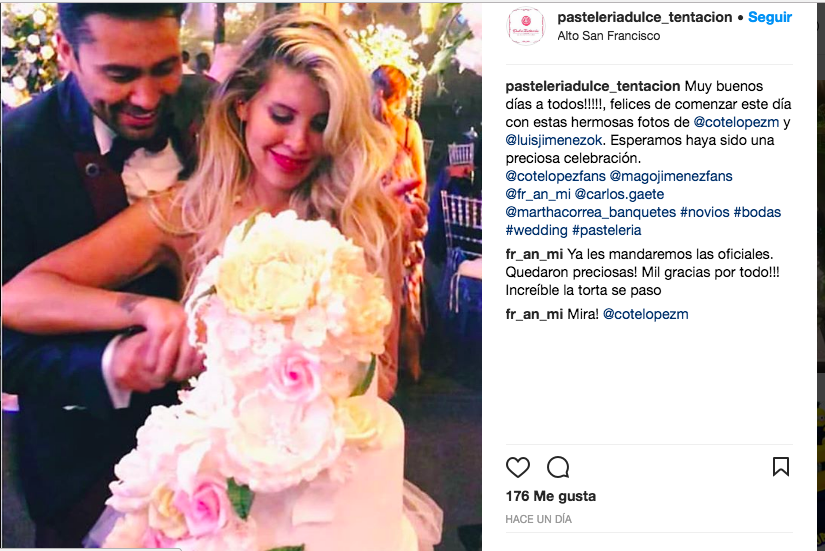Open @magojimenezfans mention
825x551 pixels.
[671, 176]
